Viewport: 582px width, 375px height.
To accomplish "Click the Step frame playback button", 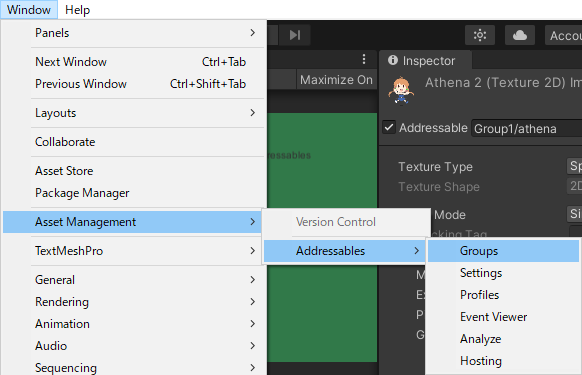I will 295,35.
